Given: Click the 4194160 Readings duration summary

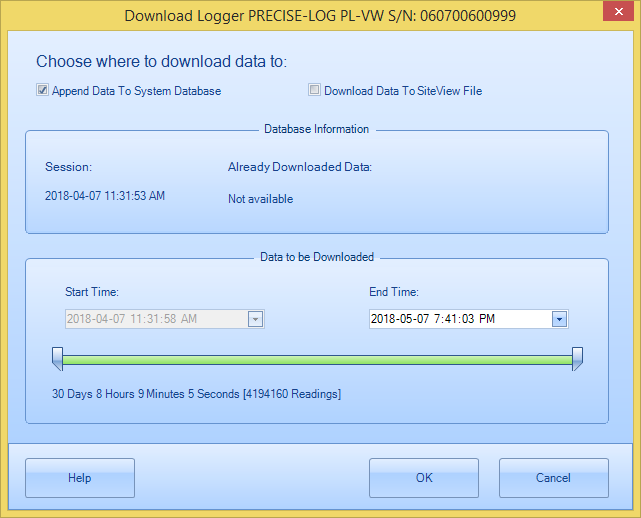Looking at the screenshot, I should (x=196, y=394).
